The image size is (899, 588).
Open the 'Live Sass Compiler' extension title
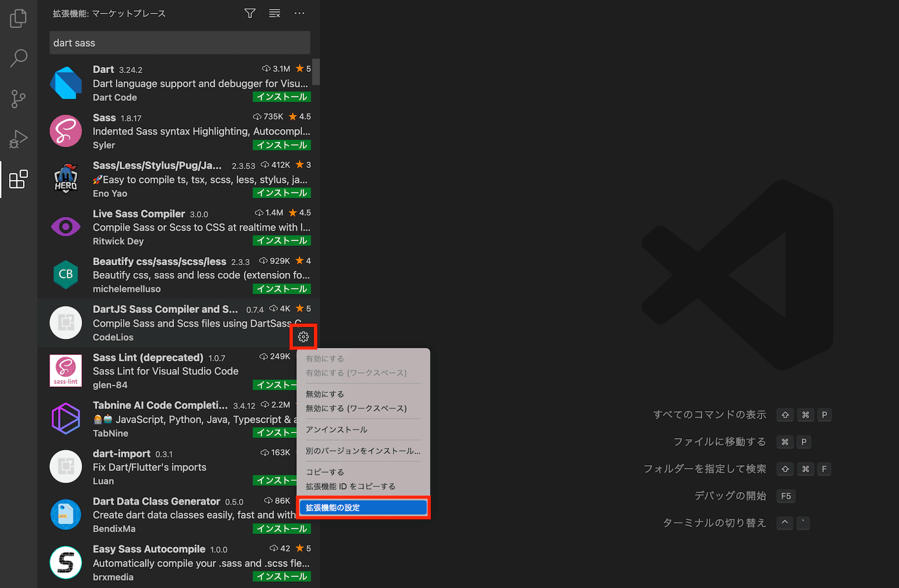(139, 213)
